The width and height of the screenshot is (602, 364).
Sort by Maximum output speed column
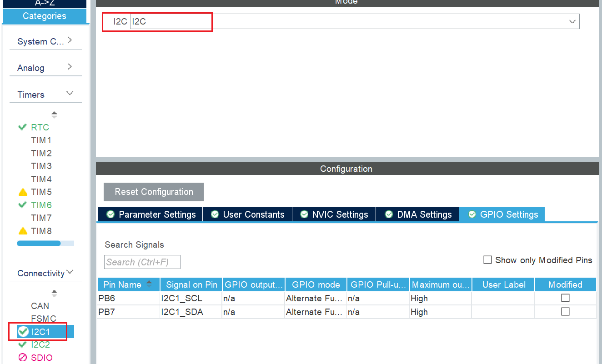(441, 284)
